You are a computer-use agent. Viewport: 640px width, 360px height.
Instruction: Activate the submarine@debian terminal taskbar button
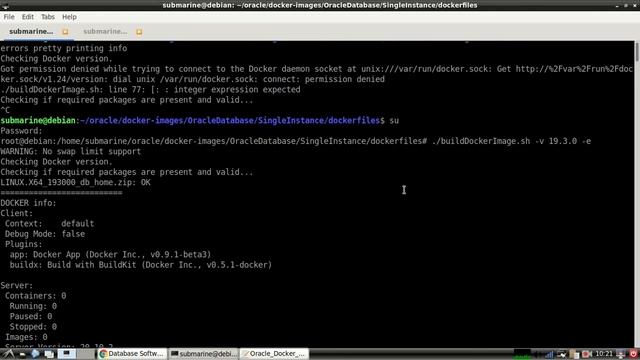[x=203, y=353]
